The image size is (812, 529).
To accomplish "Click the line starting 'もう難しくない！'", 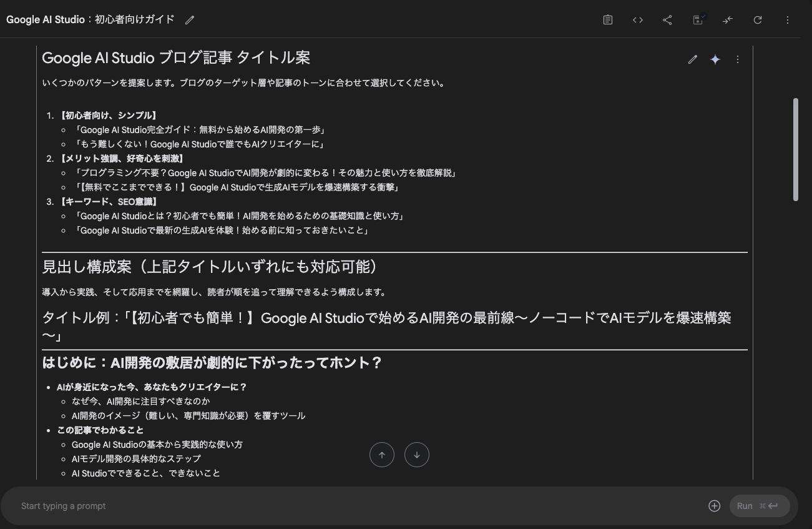I will (x=200, y=144).
